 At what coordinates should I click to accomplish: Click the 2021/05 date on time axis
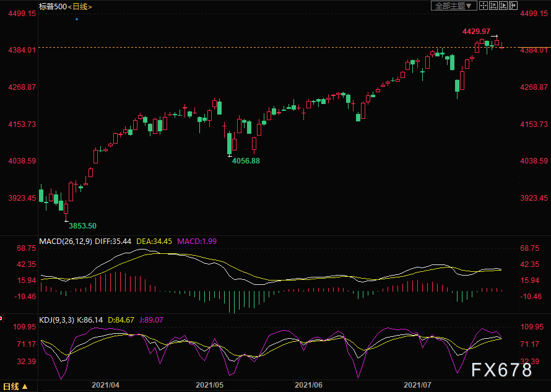pos(209,385)
